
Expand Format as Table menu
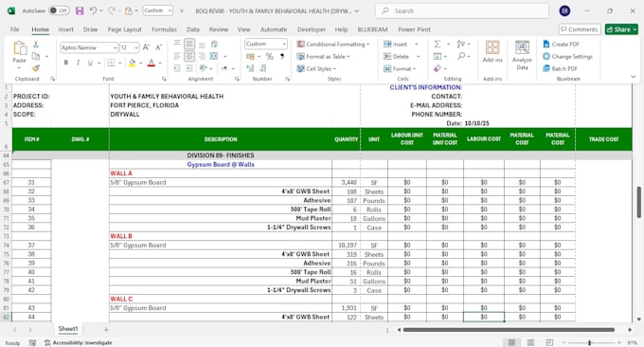click(x=323, y=56)
